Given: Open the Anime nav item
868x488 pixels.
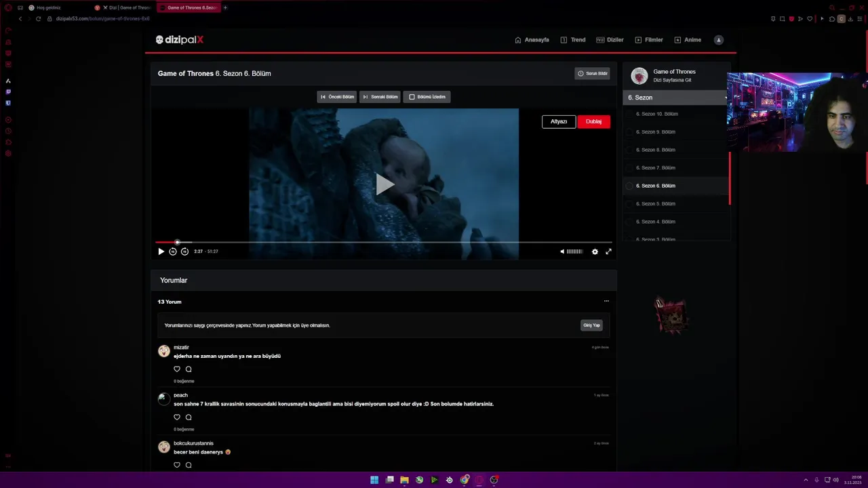Looking at the screenshot, I should click(x=688, y=40).
